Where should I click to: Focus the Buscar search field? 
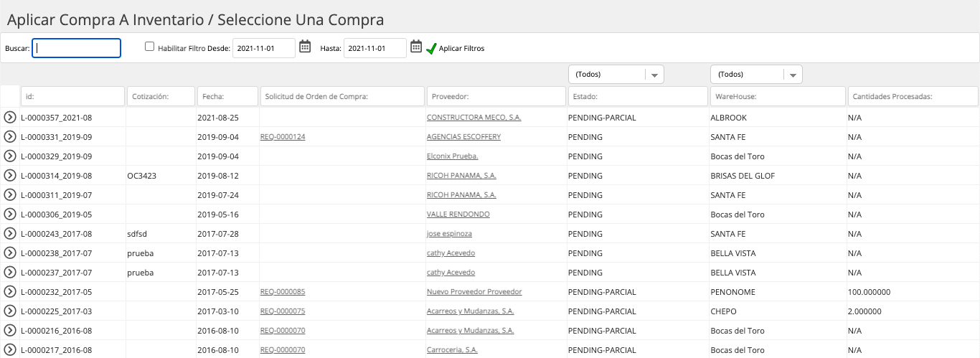coord(77,48)
